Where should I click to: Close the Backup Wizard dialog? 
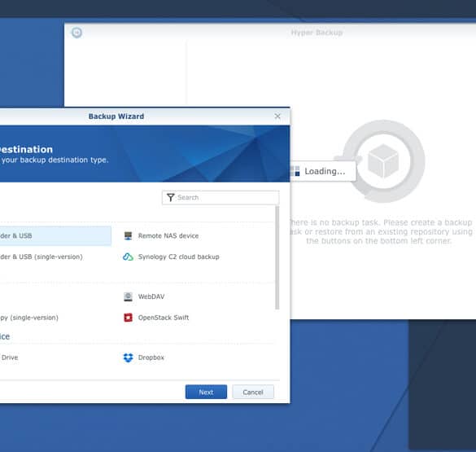(277, 116)
